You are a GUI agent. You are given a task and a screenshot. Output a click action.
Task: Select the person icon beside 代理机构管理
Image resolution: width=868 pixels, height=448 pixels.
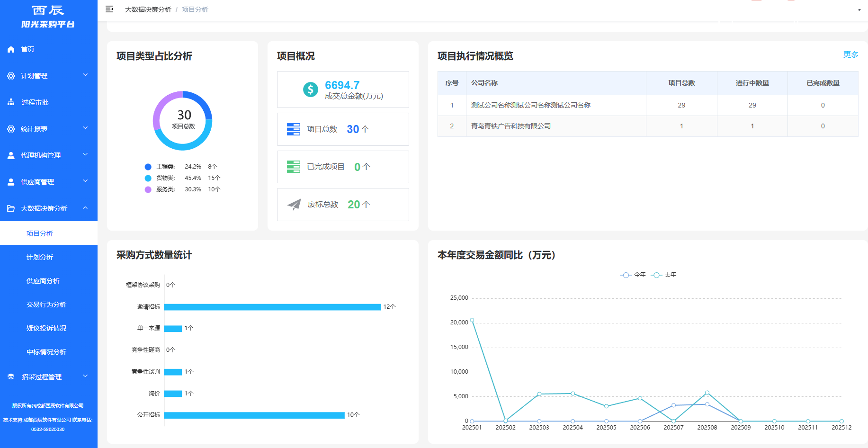[x=11, y=155]
